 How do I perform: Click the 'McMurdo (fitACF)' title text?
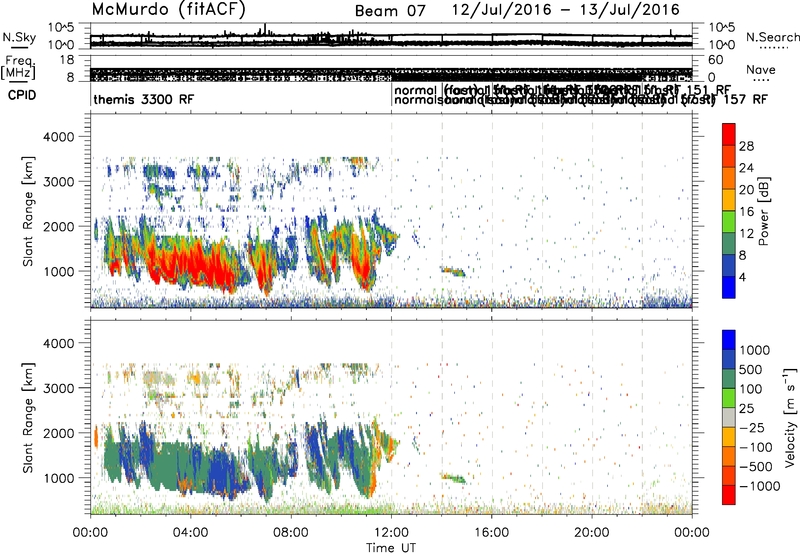(168, 10)
